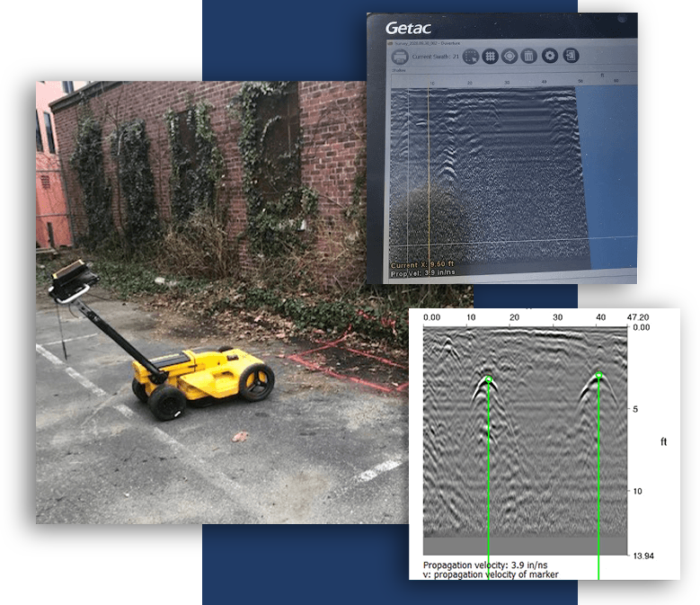
Task: Click the target/locate circle icon
Action: (509, 57)
